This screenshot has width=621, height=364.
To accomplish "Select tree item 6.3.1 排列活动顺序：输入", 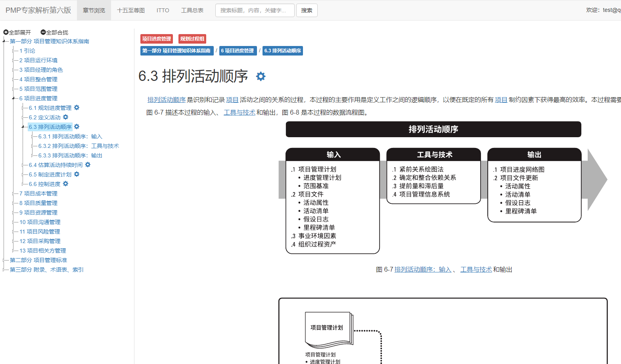I will [x=70, y=136].
